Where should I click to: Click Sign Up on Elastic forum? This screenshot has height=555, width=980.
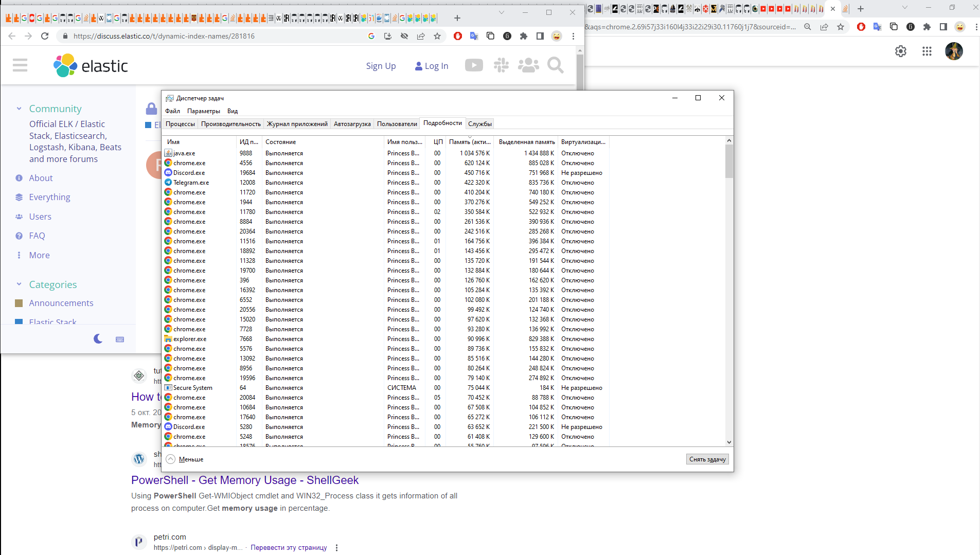[381, 66]
